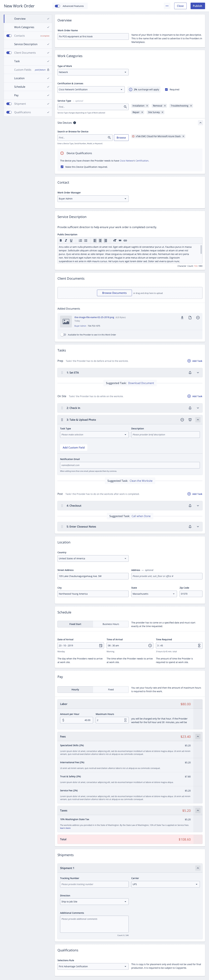
Task: Underline text in the description editor
Action: (71, 240)
